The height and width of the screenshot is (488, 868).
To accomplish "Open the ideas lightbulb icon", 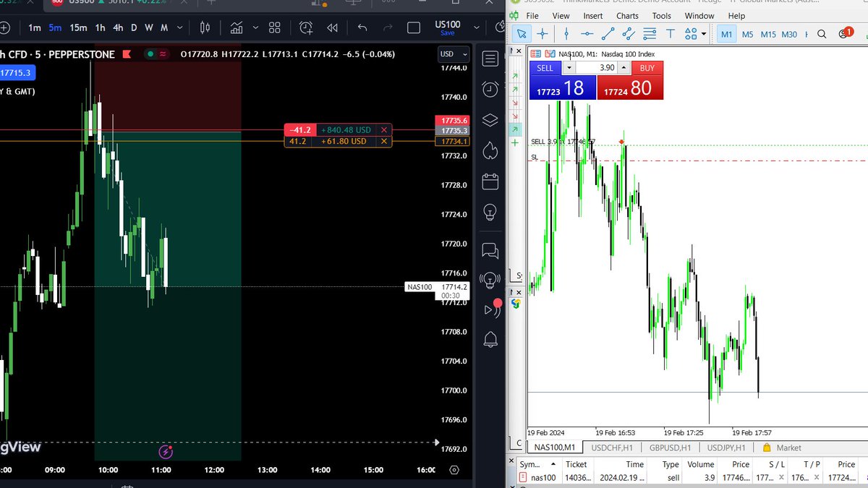I will click(490, 213).
